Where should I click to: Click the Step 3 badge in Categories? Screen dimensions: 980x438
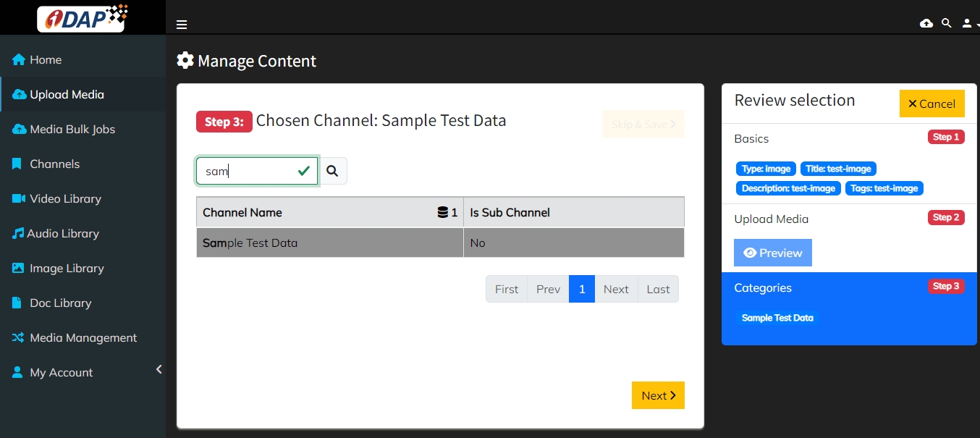946,286
